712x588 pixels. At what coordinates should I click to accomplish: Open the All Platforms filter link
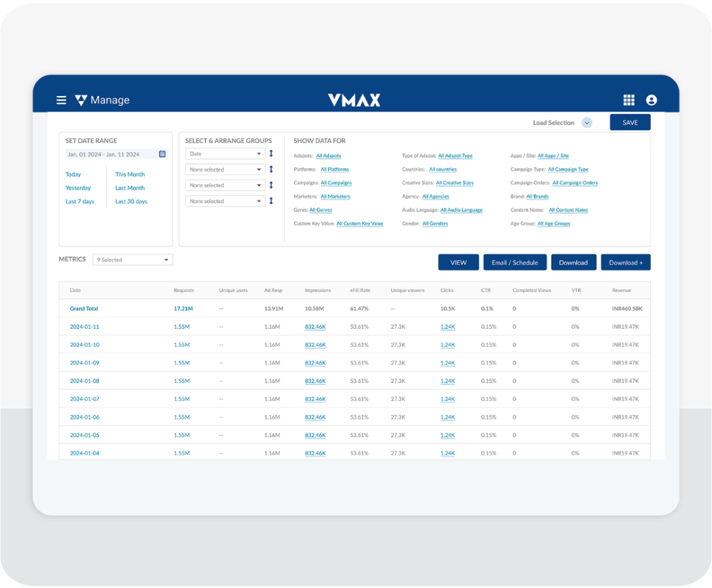tap(335, 169)
